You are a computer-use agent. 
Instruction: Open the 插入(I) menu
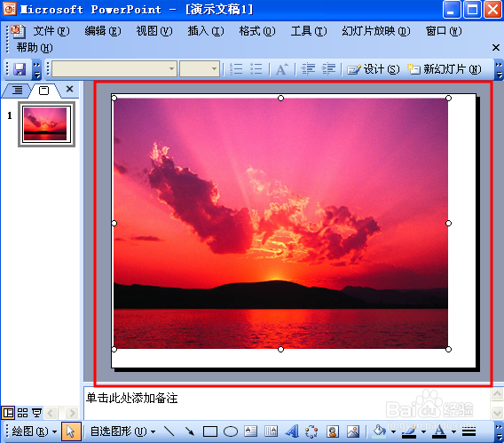[x=206, y=31]
